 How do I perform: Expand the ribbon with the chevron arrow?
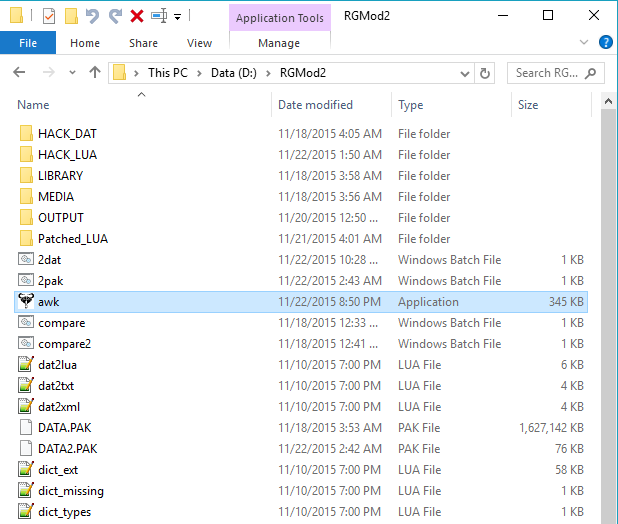586,43
